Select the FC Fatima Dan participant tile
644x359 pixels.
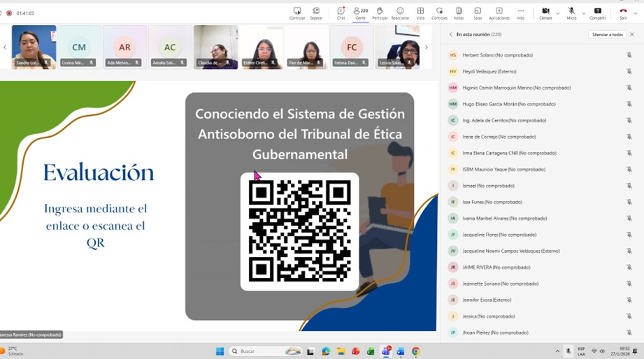coord(352,47)
